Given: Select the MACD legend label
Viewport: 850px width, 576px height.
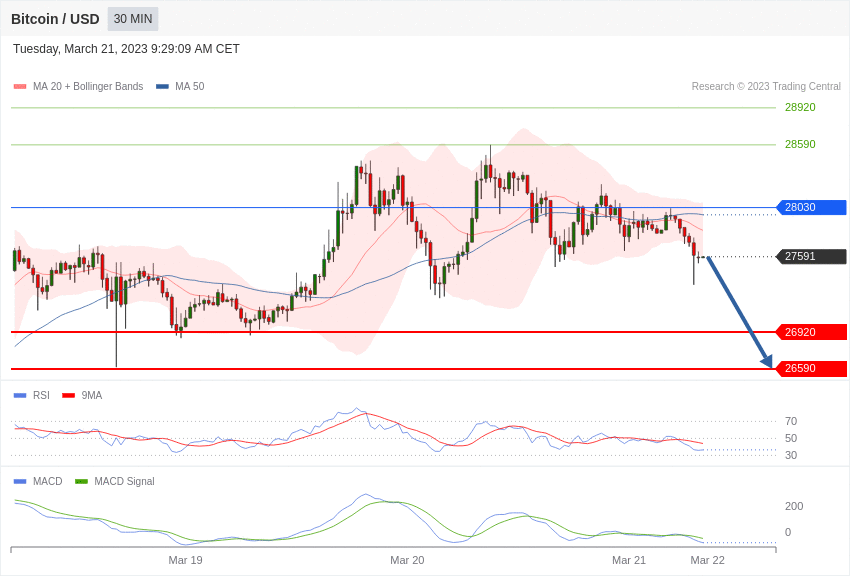Looking at the screenshot, I should [x=48, y=481].
